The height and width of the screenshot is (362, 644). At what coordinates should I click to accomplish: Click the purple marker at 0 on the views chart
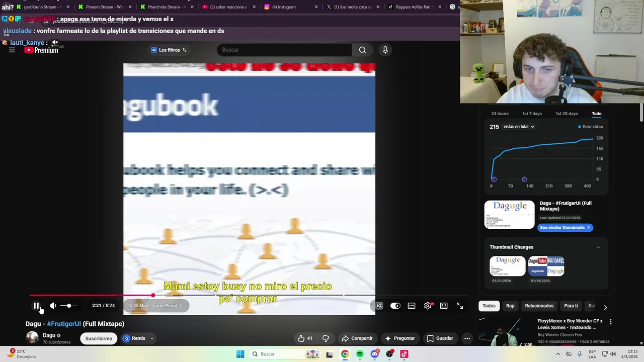pyautogui.click(x=494, y=179)
